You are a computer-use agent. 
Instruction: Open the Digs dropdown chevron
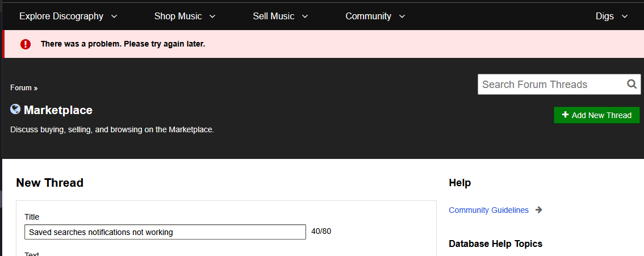coord(625,16)
